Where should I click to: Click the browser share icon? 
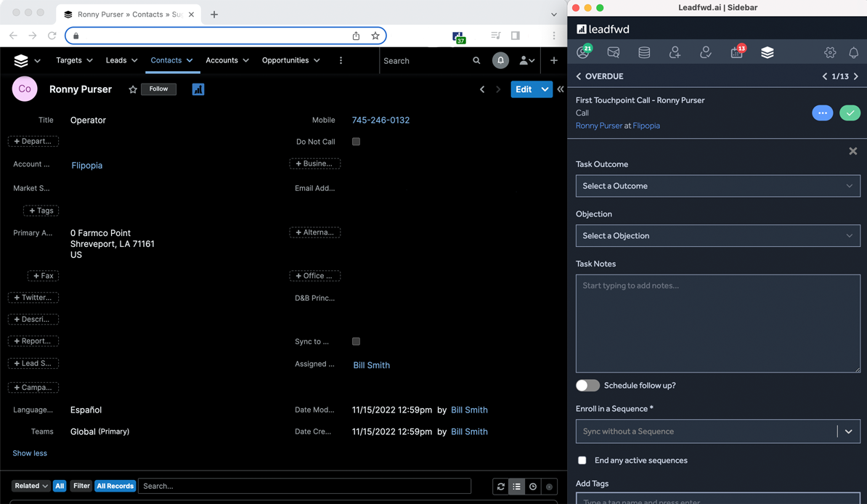tap(356, 36)
